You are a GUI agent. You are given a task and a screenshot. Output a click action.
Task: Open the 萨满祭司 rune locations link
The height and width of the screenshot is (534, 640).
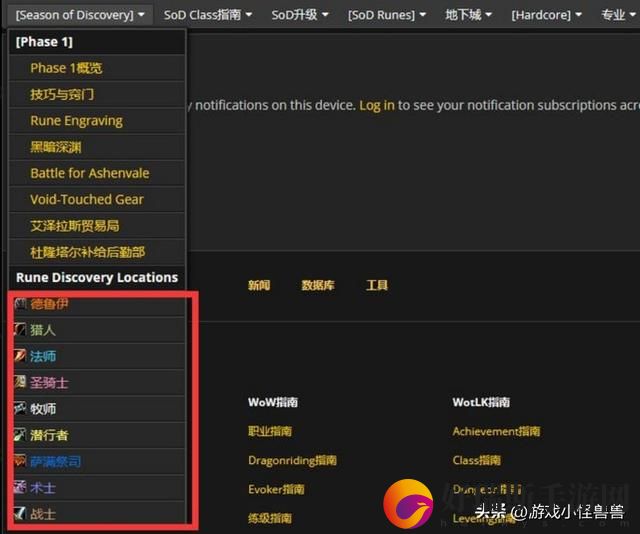click(x=56, y=461)
